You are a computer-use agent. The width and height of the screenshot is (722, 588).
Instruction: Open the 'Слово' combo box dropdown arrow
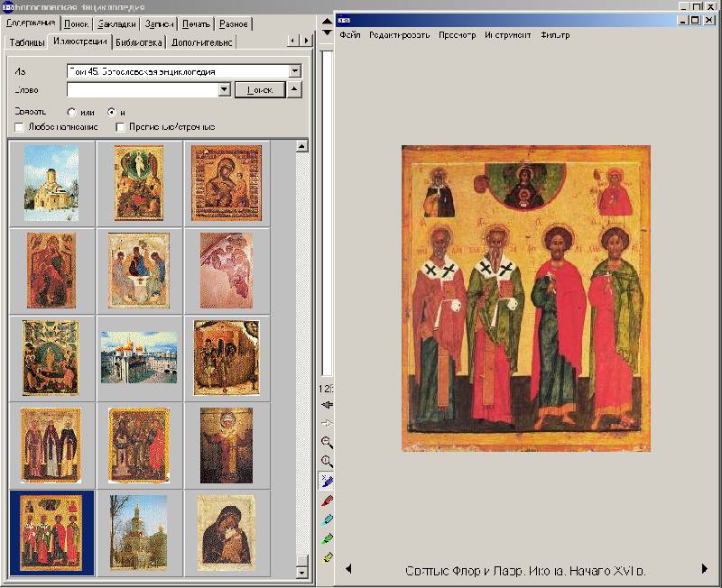(x=224, y=89)
